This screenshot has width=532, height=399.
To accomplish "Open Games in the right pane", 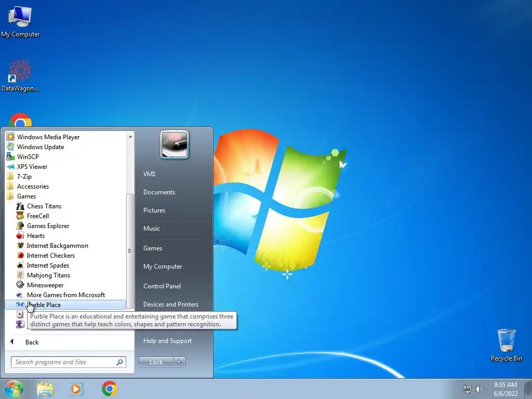I will click(153, 248).
